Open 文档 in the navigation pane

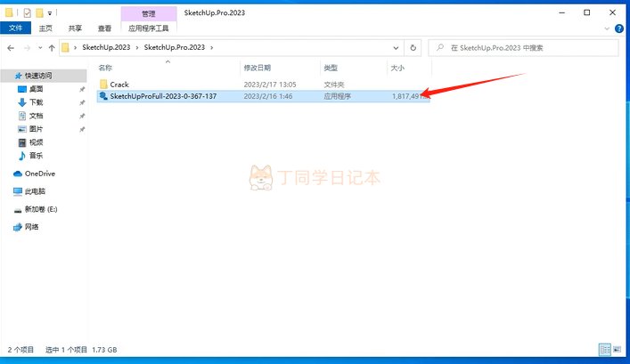[x=36, y=116]
